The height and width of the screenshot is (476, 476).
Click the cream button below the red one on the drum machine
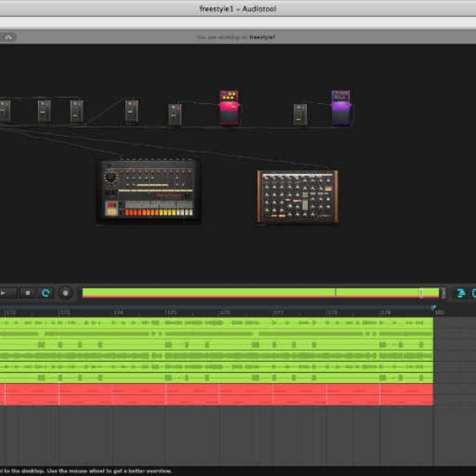pyautogui.click(x=111, y=212)
